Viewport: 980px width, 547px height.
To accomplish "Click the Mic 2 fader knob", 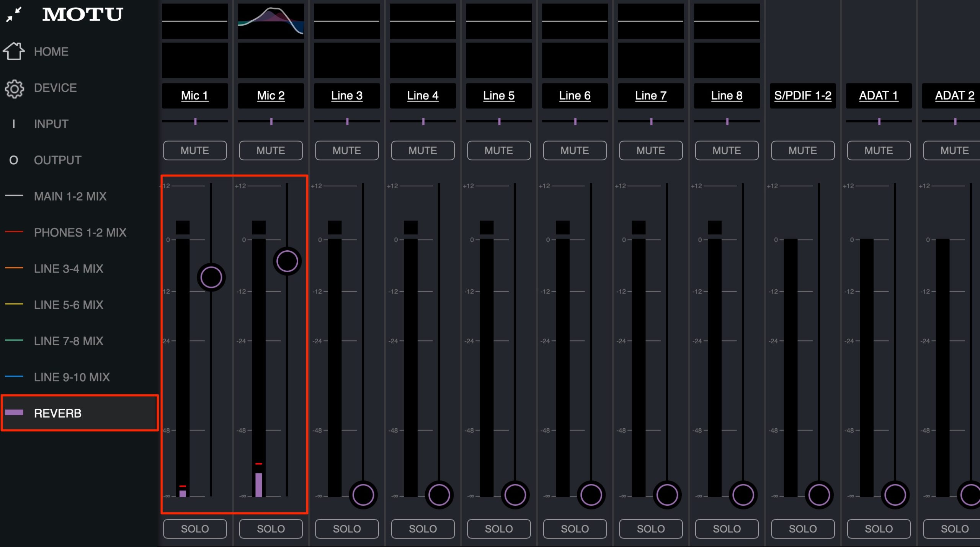I will click(x=287, y=261).
